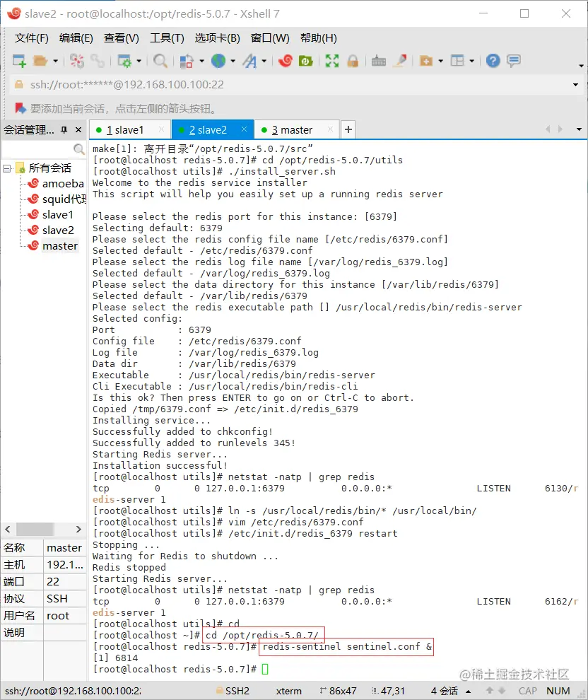Image resolution: width=588 pixels, height=700 pixels.
Task: Launch Xftp with the red swirl icon
Action: (285, 60)
